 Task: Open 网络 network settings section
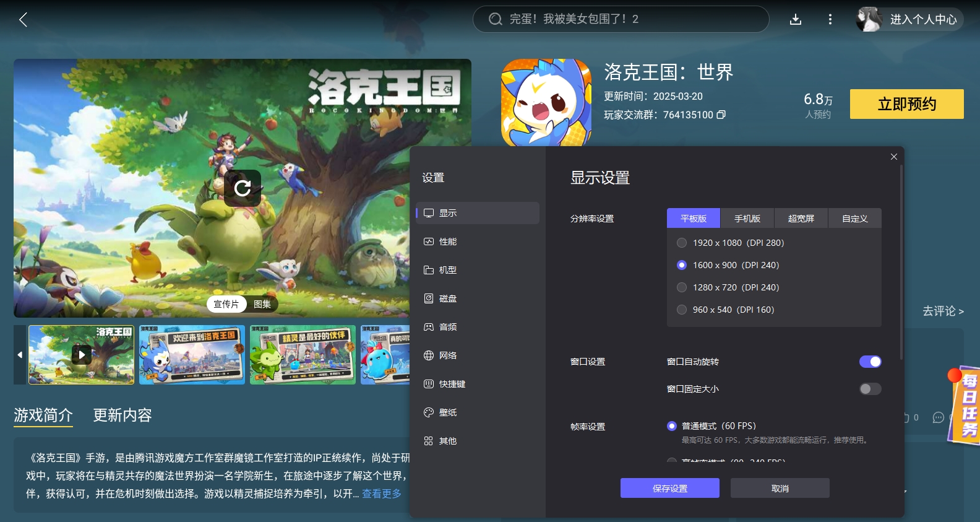tap(478, 355)
